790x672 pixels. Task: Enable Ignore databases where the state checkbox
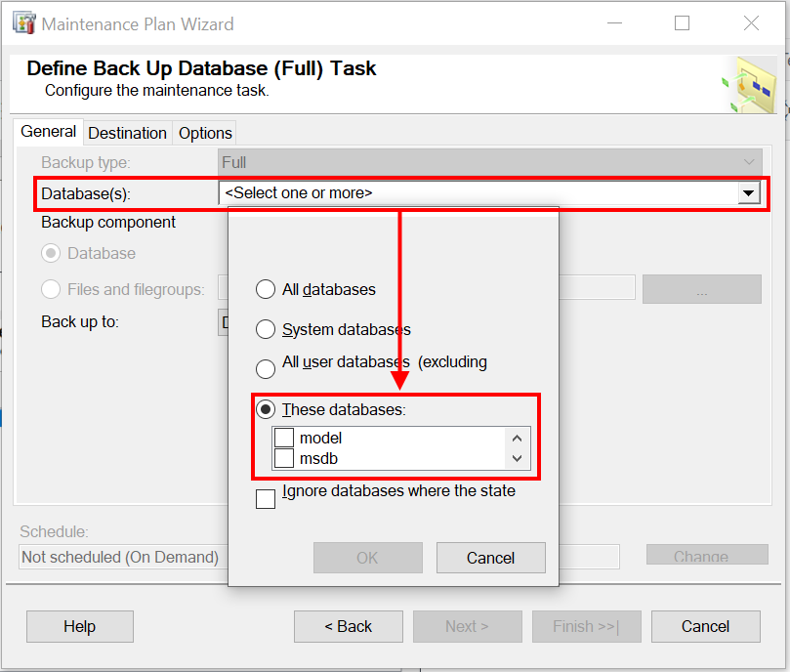coord(266,499)
